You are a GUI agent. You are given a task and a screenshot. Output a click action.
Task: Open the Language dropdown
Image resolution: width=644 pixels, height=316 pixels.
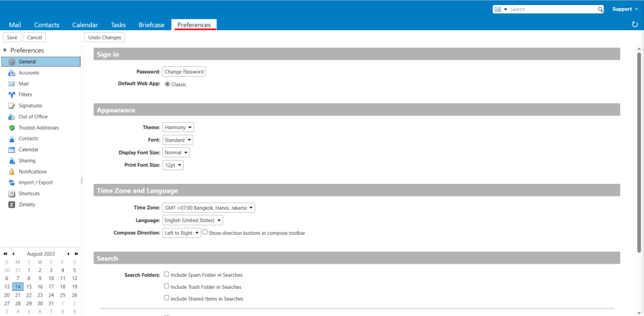point(192,220)
